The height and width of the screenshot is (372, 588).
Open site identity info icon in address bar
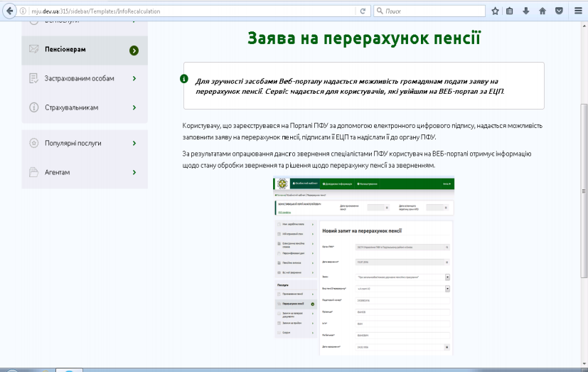(23, 11)
